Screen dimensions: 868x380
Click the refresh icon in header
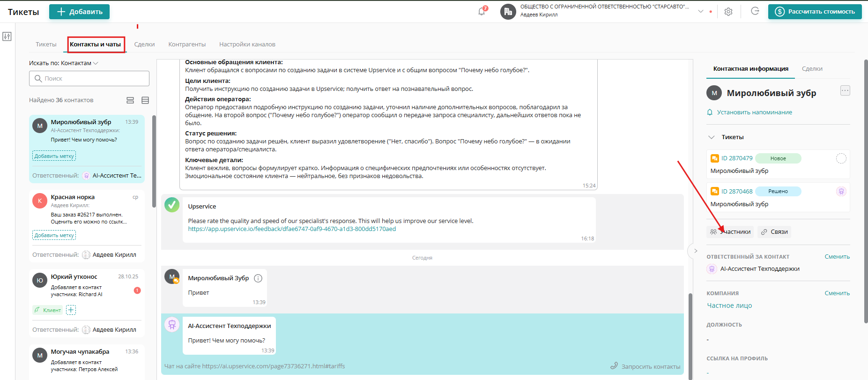755,11
